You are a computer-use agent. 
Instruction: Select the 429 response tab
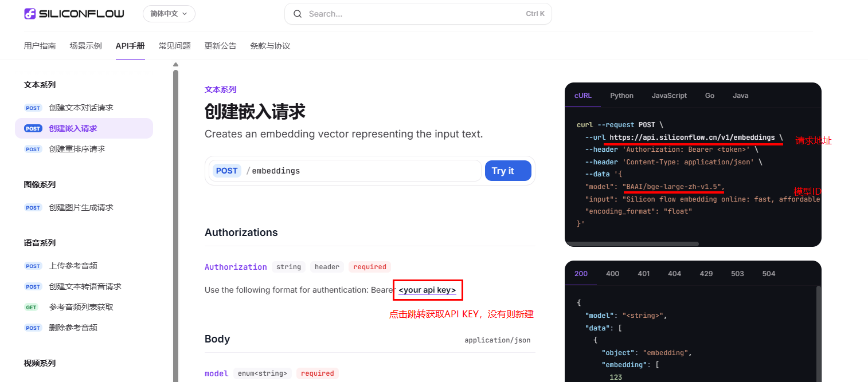coord(706,274)
